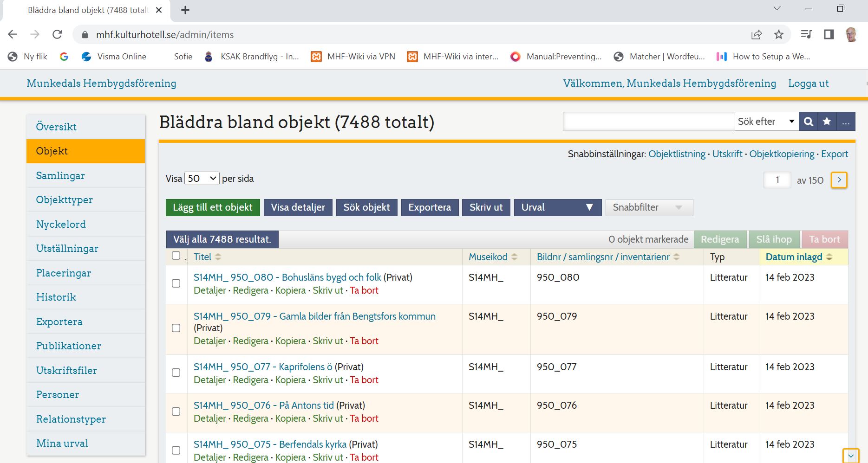The image size is (868, 463).
Task: Click Ta bort for 950_080 row
Action: 364,290
